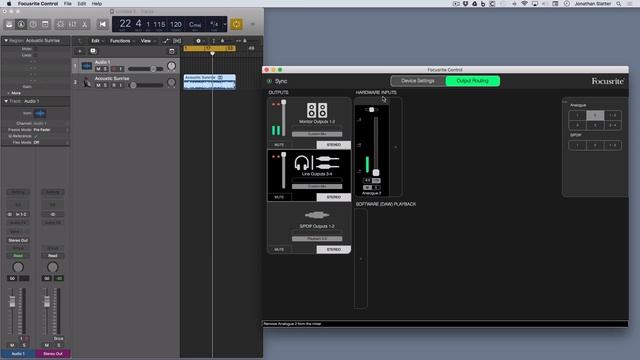Solo the Audio 1 track
Viewport: 640px width, 360px height.
(105, 69)
